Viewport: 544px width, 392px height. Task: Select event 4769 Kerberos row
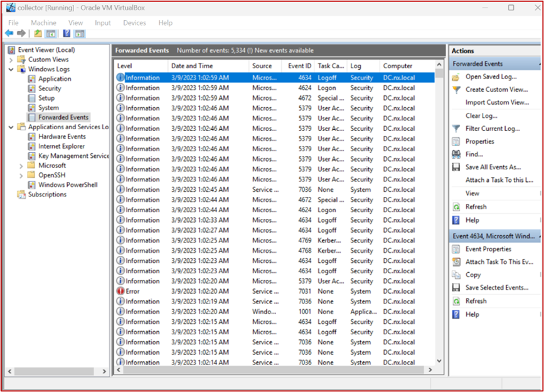tap(274, 240)
